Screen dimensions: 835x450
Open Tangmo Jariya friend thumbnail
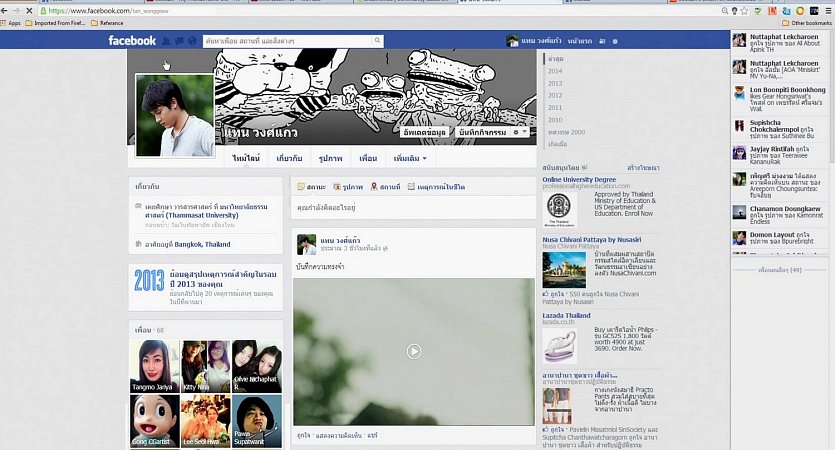pos(154,366)
